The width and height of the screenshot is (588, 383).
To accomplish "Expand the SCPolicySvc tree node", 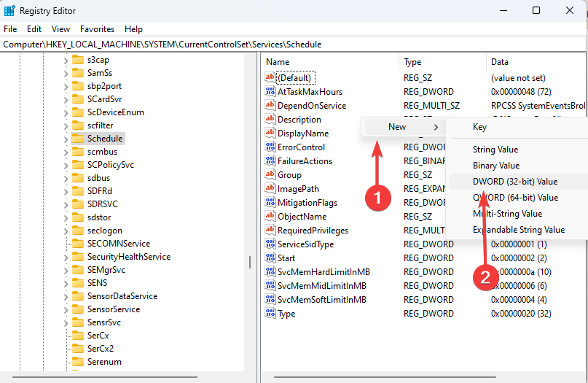I will click(x=66, y=166).
